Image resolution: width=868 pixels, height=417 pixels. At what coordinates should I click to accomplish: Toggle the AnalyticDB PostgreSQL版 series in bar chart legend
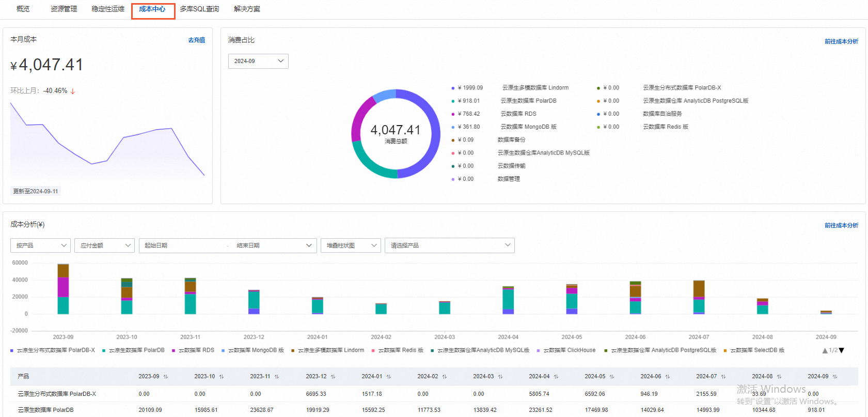point(660,350)
